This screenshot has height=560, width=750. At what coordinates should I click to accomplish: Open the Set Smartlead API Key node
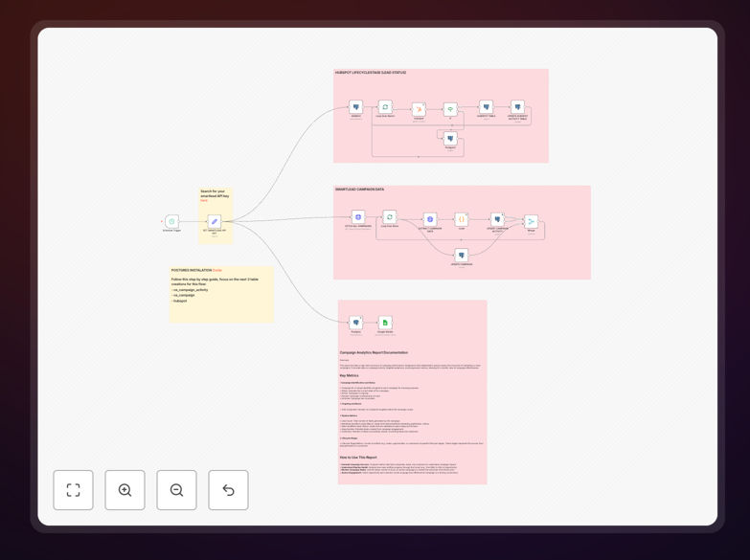pos(215,221)
